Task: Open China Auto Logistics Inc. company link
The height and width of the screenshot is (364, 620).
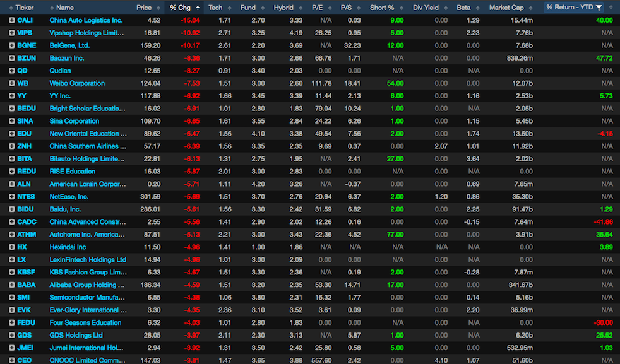Action: pos(86,20)
